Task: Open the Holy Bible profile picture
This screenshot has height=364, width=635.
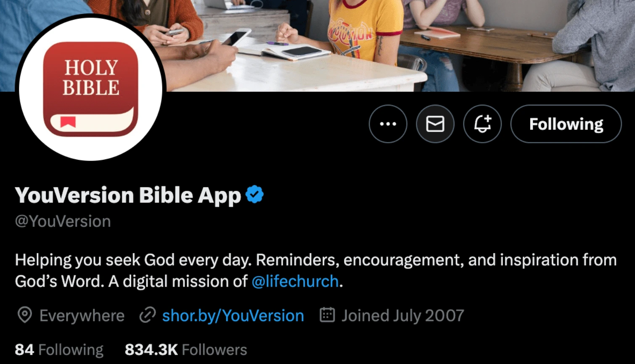Action: (x=91, y=89)
